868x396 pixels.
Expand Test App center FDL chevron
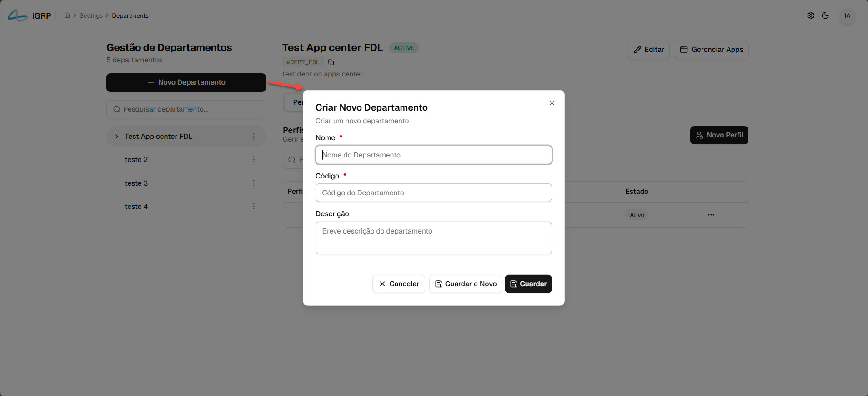116,137
